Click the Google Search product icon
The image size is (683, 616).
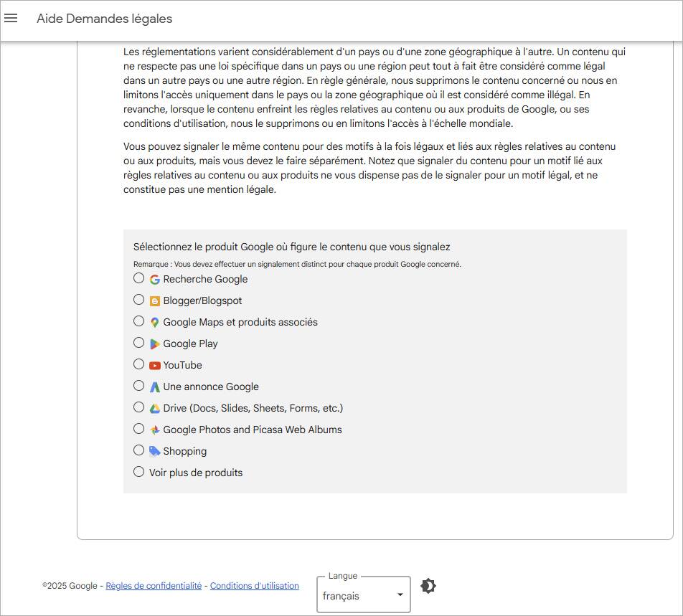click(x=154, y=280)
